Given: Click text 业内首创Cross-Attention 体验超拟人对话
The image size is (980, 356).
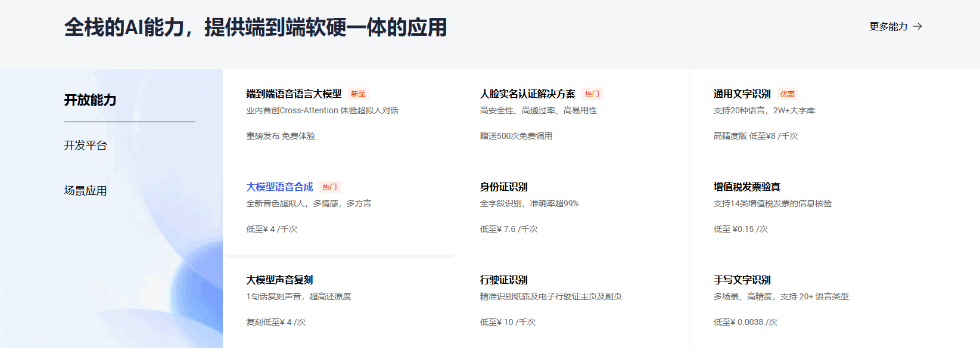Looking at the screenshot, I should coord(323,110).
